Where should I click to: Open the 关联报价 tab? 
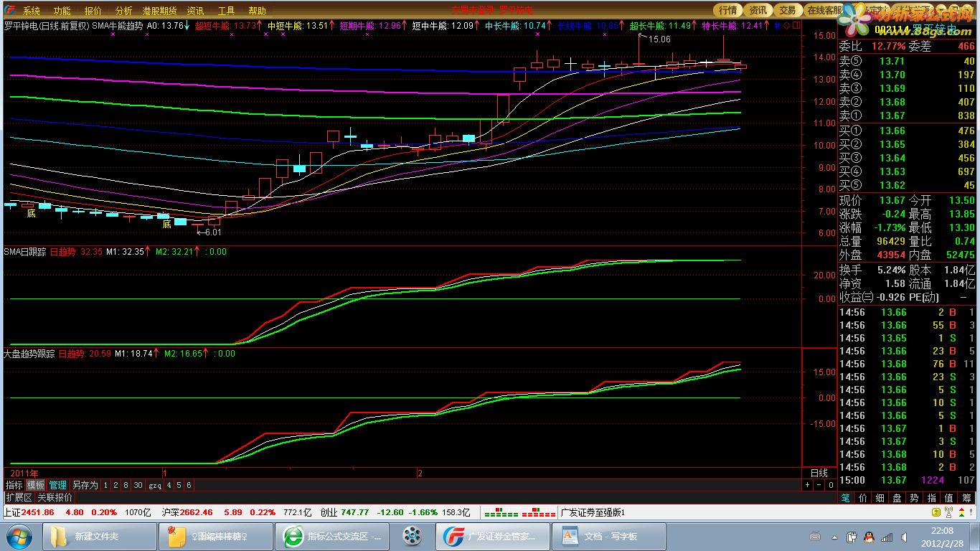pyautogui.click(x=55, y=497)
